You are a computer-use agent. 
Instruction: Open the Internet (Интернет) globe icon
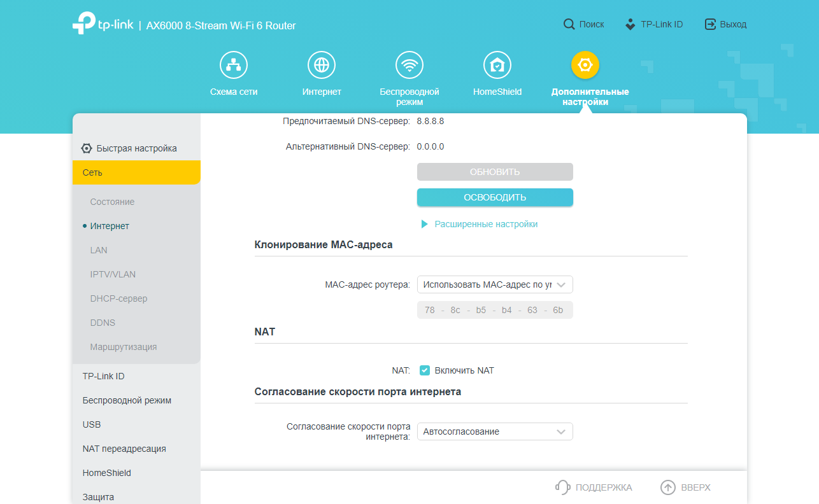pyautogui.click(x=322, y=65)
